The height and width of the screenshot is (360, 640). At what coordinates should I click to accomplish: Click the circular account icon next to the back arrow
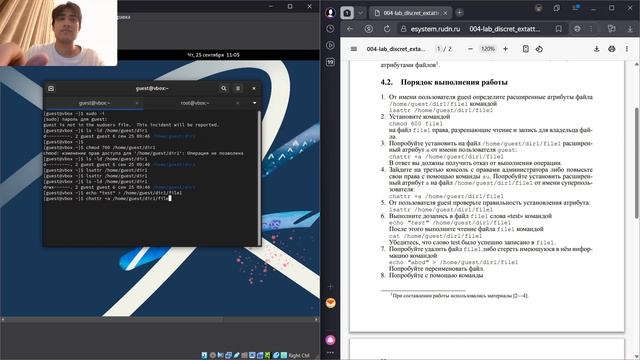[x=369, y=29]
